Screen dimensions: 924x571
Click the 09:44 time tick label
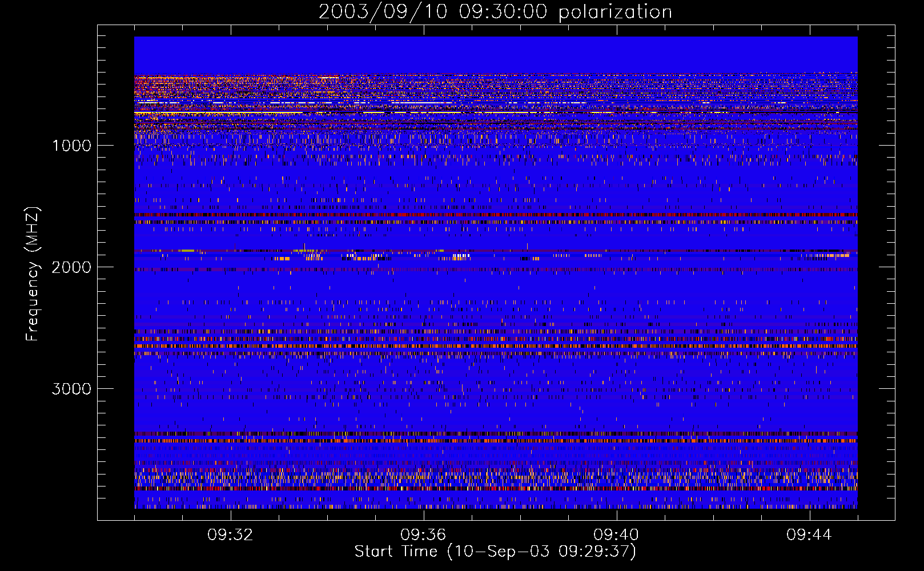[x=809, y=534]
